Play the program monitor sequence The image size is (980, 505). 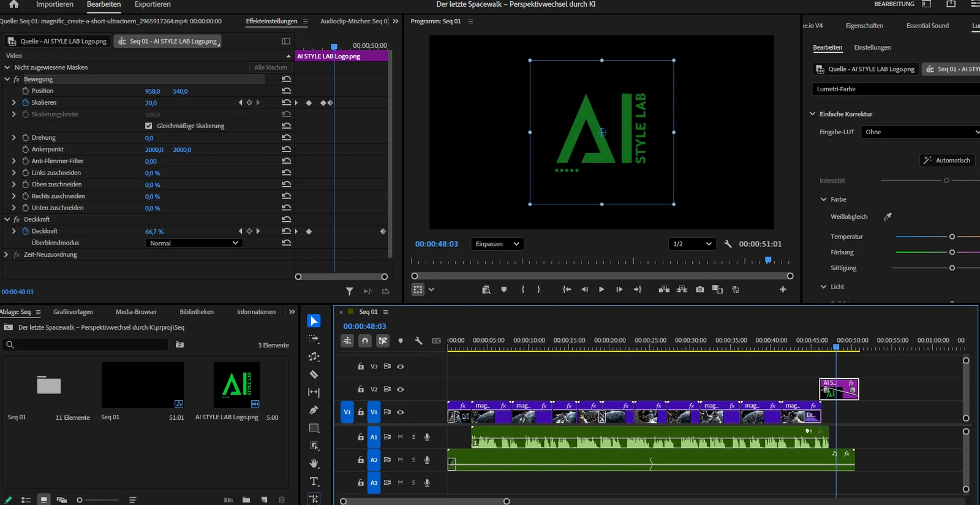coord(601,289)
